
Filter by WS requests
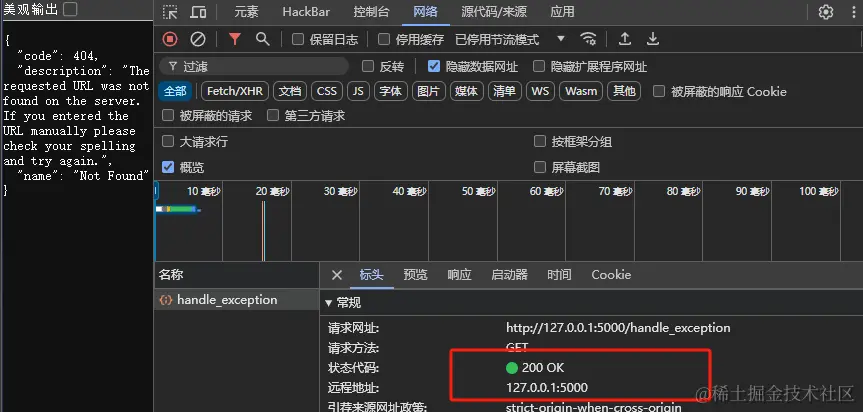coord(540,91)
